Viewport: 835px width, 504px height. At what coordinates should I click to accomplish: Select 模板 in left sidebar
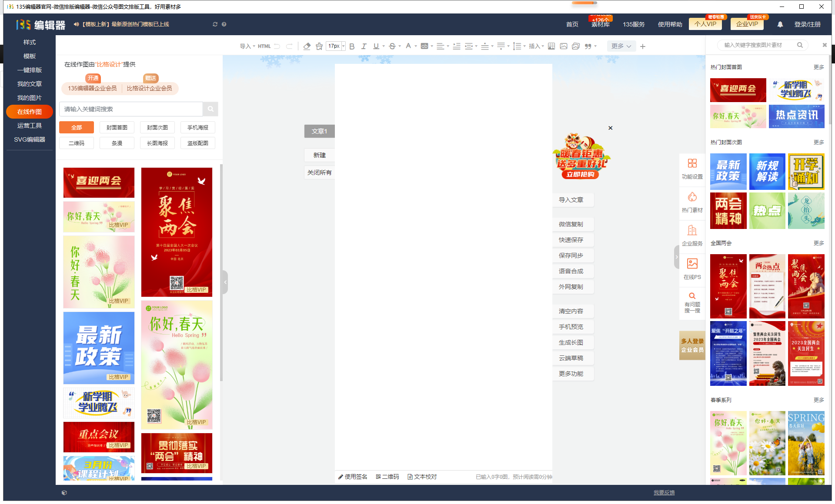point(30,56)
